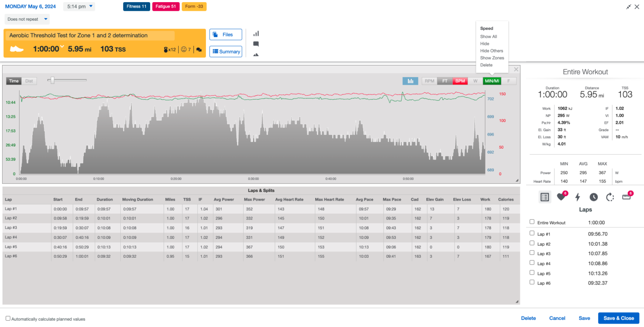
Task: Open the elevation correction icon
Action: (x=256, y=54)
